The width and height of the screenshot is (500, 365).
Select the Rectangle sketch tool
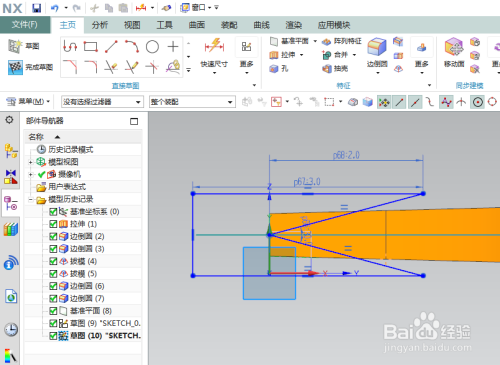click(x=90, y=47)
